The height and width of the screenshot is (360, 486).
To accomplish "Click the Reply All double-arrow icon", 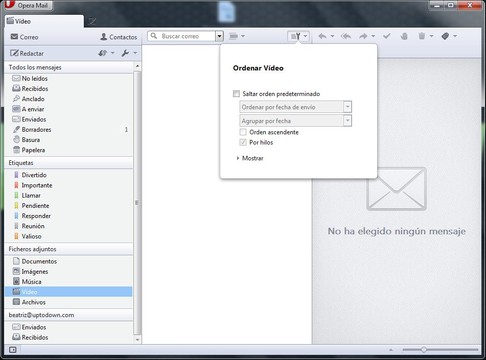I will click(x=346, y=36).
